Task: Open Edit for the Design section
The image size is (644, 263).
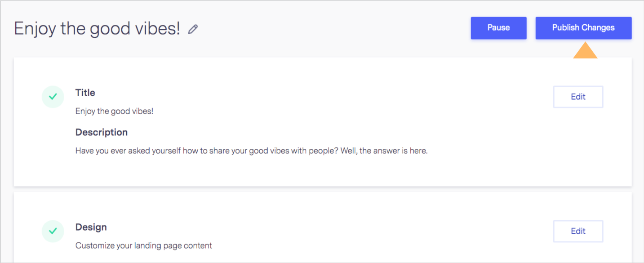Action: [x=578, y=231]
